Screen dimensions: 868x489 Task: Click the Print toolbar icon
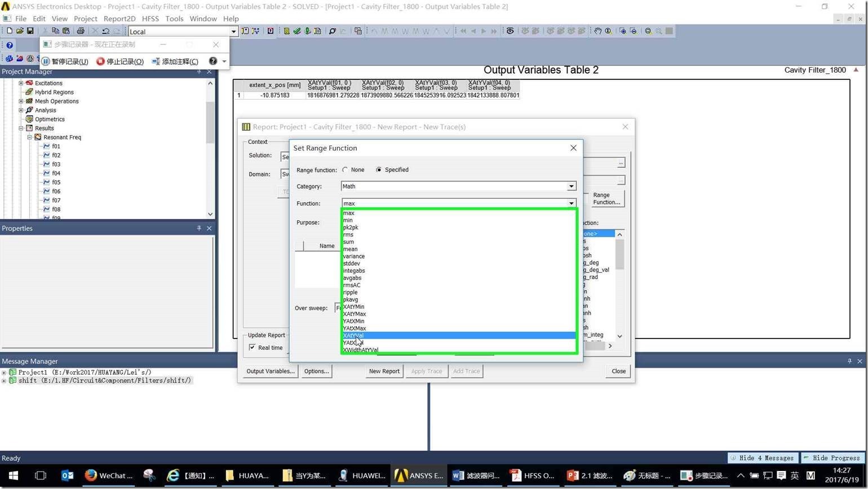point(81,31)
